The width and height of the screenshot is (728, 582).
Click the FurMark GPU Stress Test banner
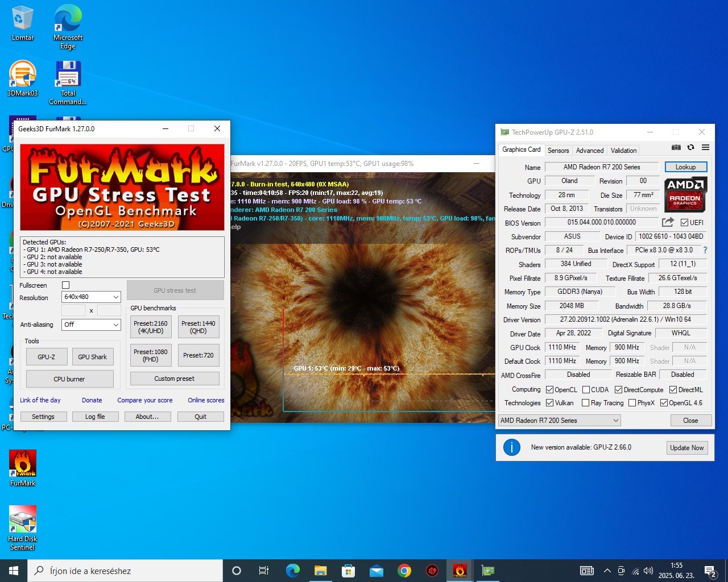point(122,187)
